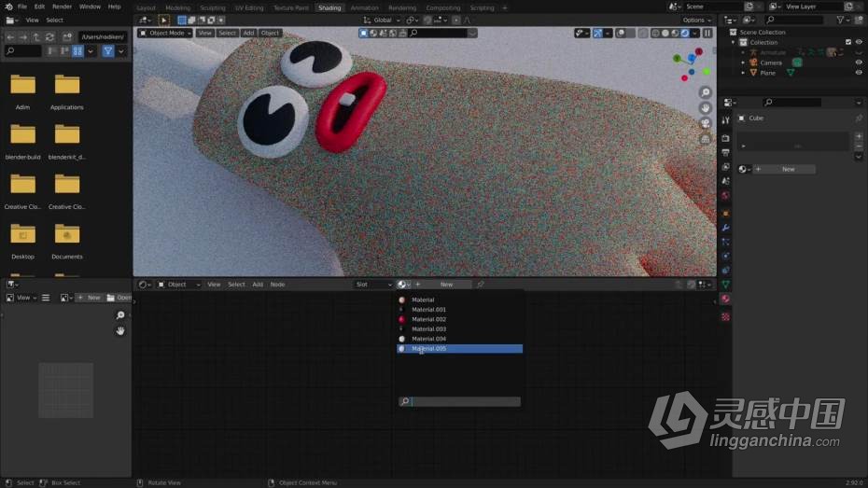
Task: Click the outliner search field
Action: 796,20
